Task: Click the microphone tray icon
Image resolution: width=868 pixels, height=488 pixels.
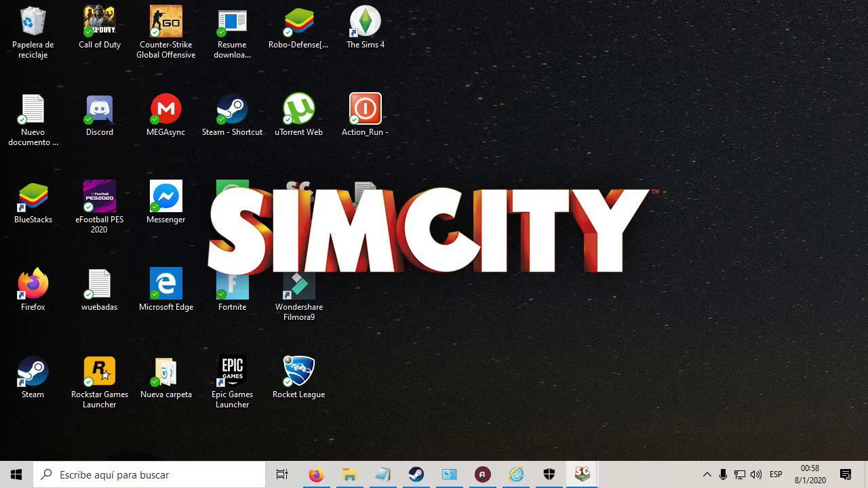Action: tap(724, 474)
